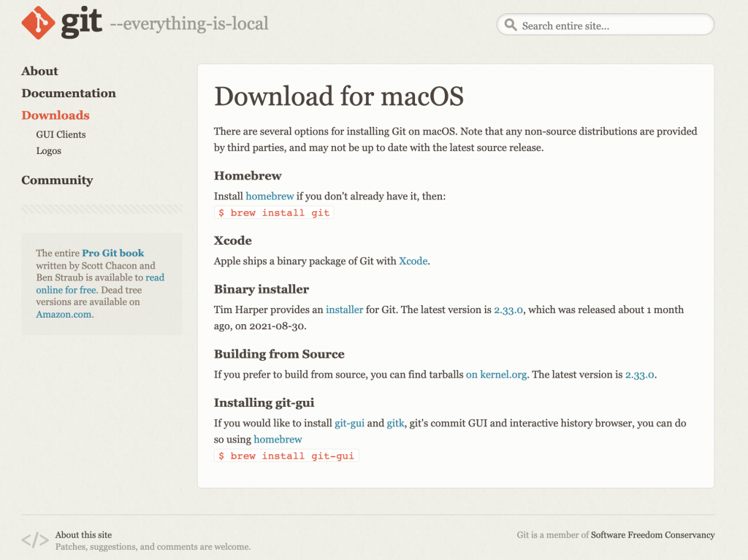This screenshot has width=748, height=560.
Task: Focus the Search entire site field
Action: click(606, 25)
